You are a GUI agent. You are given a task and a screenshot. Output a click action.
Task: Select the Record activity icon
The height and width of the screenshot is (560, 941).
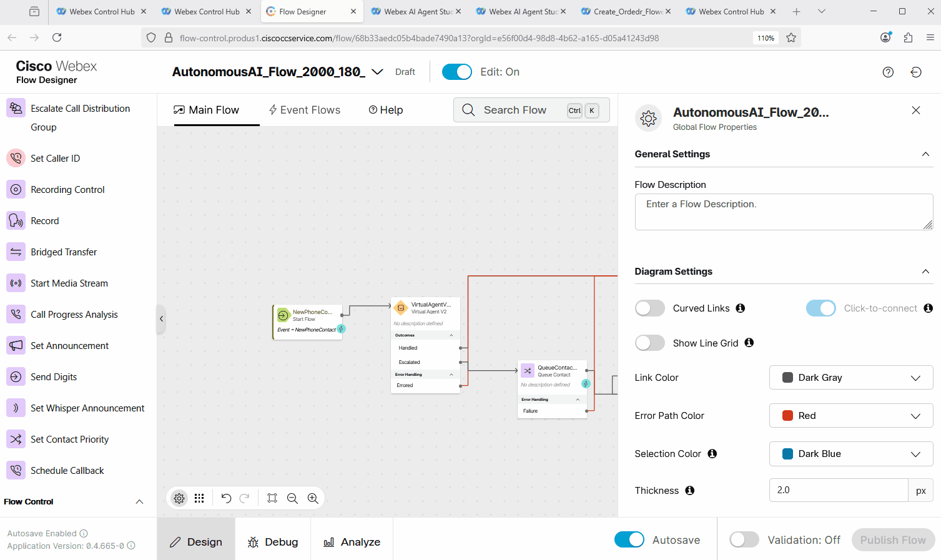[x=16, y=220]
